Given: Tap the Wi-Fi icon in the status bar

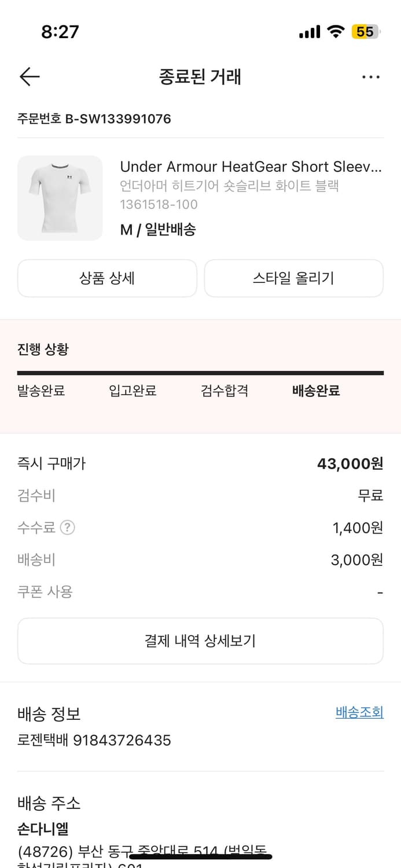Looking at the screenshot, I should pyautogui.click(x=334, y=32).
